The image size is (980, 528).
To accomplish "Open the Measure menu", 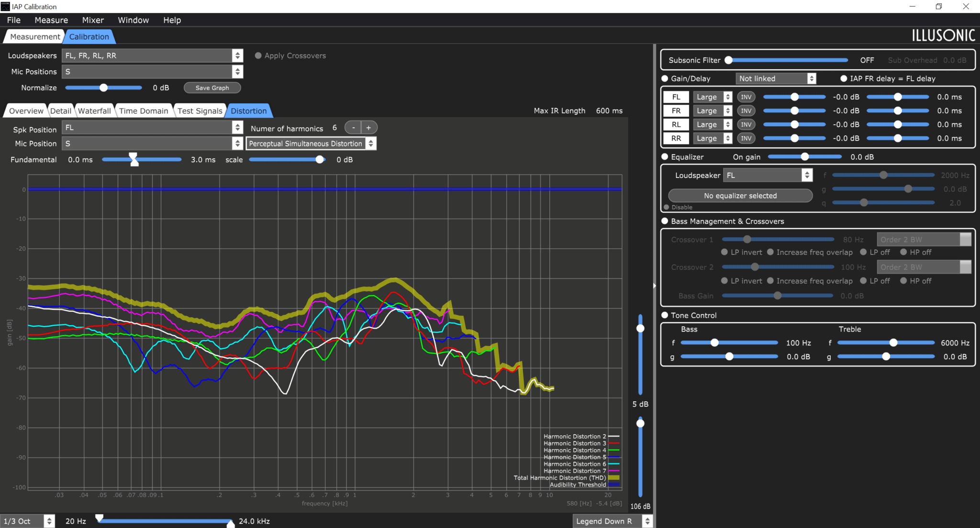I will pyautogui.click(x=51, y=20).
